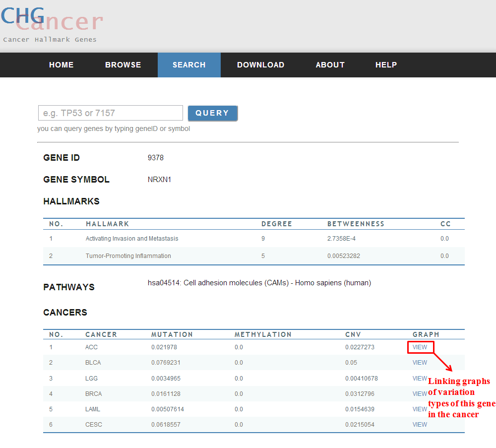View graph for ACC cancer
Screen dimensions: 496x448
point(420,347)
